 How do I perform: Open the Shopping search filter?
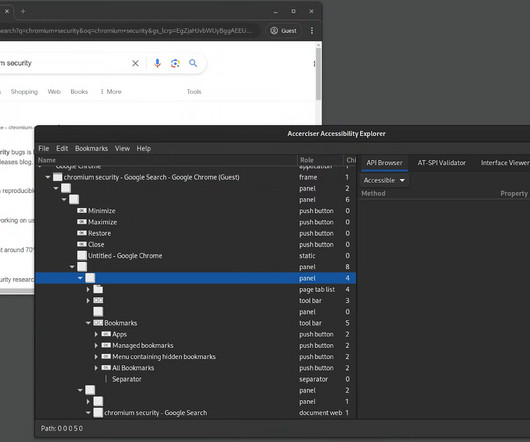24,92
